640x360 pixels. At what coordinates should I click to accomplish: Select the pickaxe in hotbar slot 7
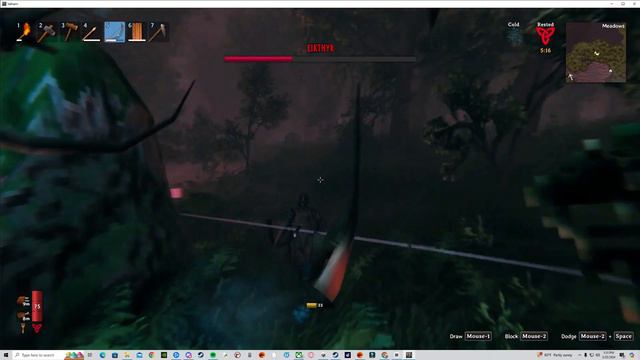[x=158, y=32]
